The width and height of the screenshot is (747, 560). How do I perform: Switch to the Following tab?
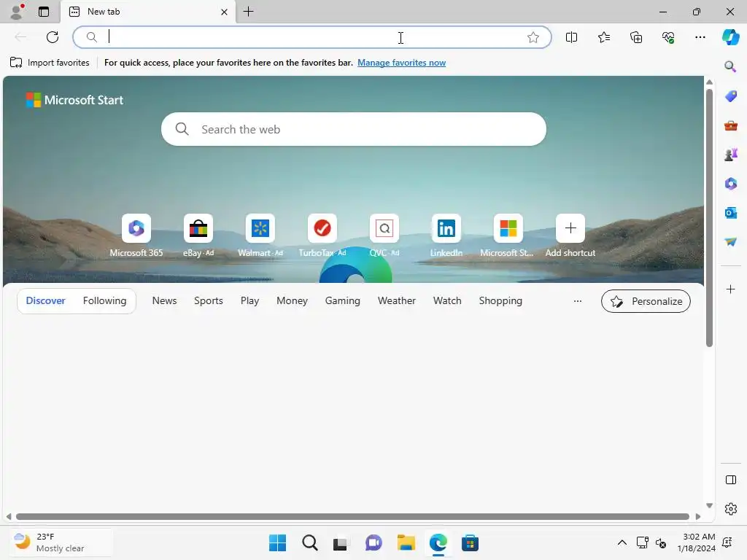coord(104,301)
